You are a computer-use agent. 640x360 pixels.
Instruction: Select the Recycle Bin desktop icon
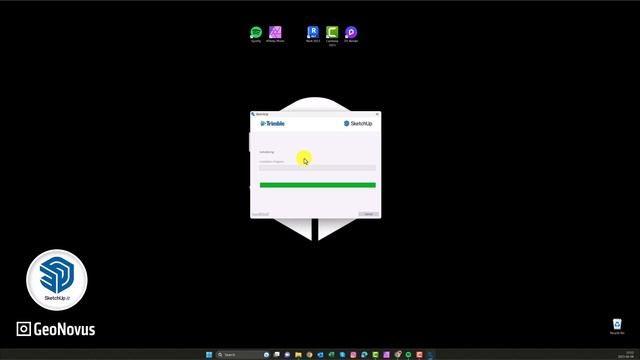click(617, 326)
